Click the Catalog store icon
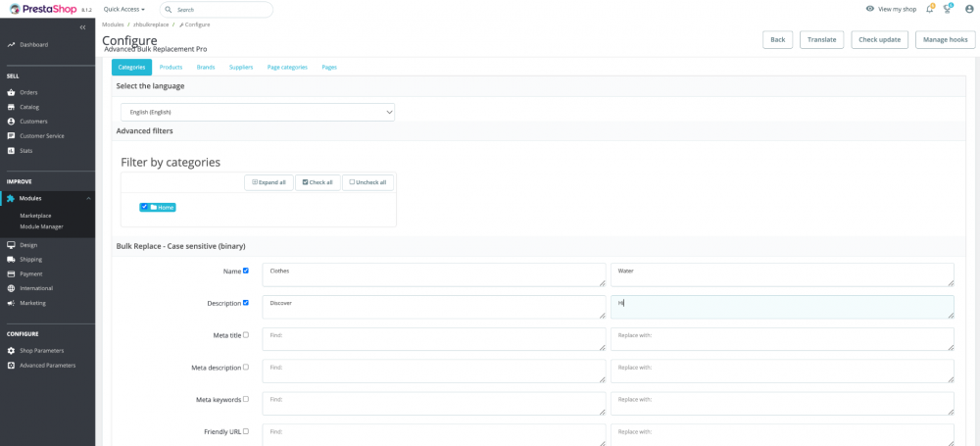 [x=11, y=107]
